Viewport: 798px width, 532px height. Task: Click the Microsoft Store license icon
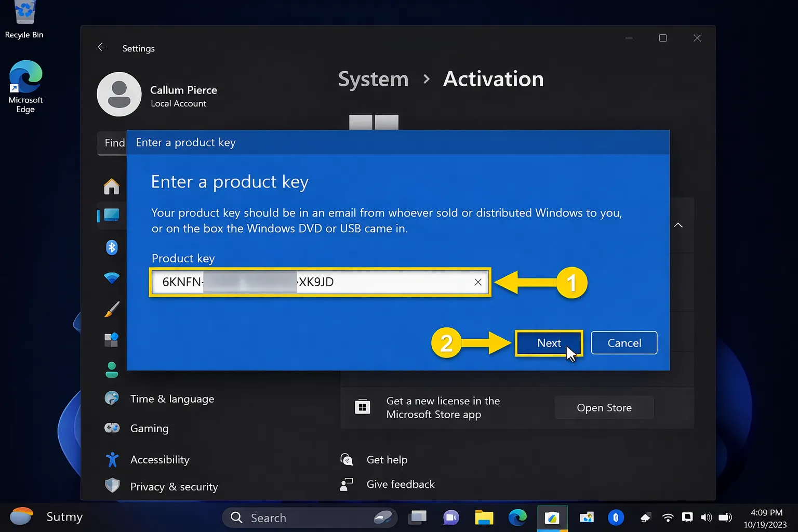pyautogui.click(x=363, y=407)
